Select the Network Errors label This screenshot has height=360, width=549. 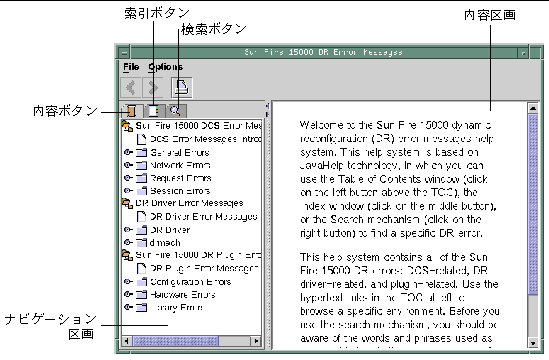point(180,165)
